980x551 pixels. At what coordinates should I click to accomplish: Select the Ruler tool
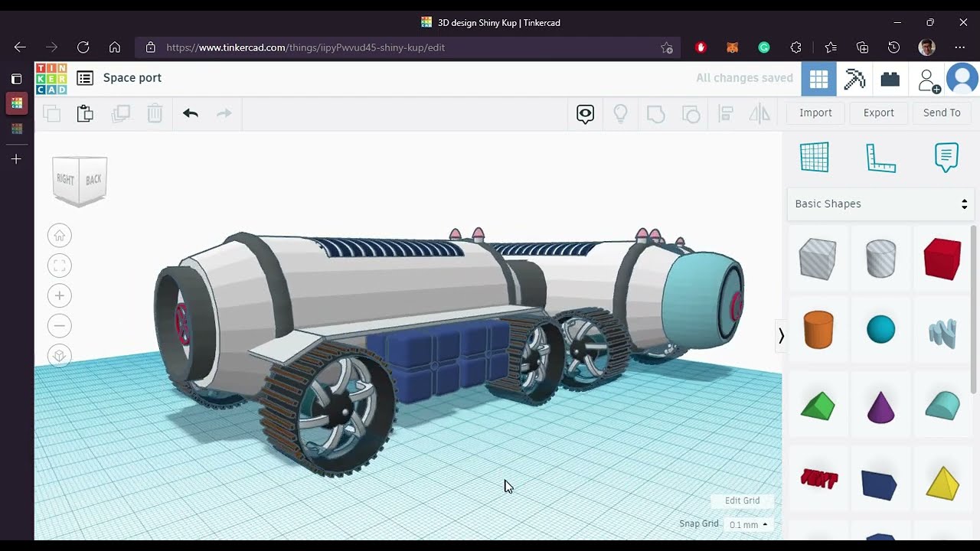(880, 158)
